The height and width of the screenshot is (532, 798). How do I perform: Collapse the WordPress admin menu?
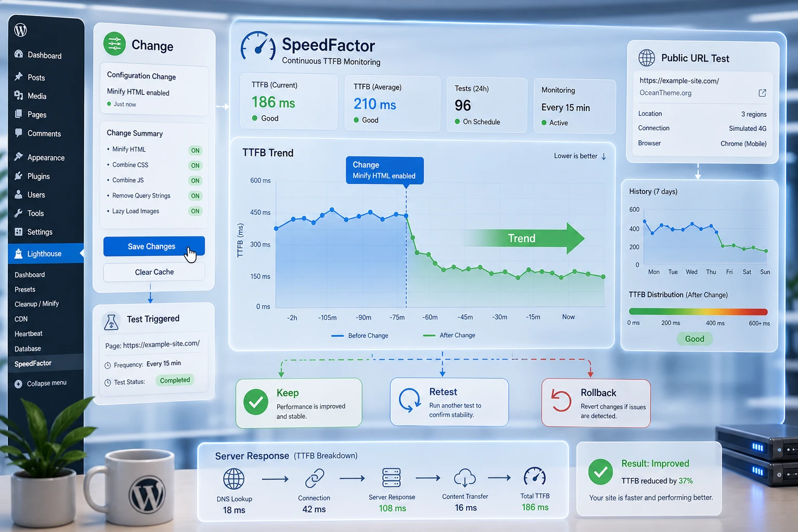[x=41, y=383]
